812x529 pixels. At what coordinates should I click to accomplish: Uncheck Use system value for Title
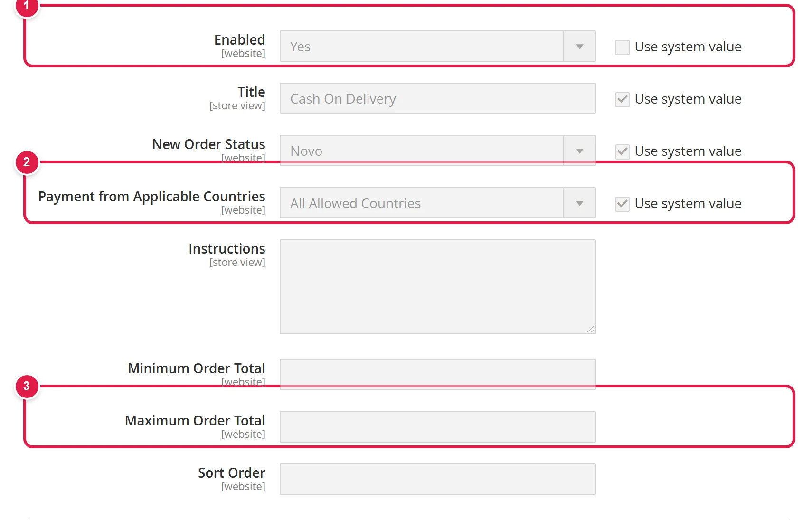(x=622, y=99)
